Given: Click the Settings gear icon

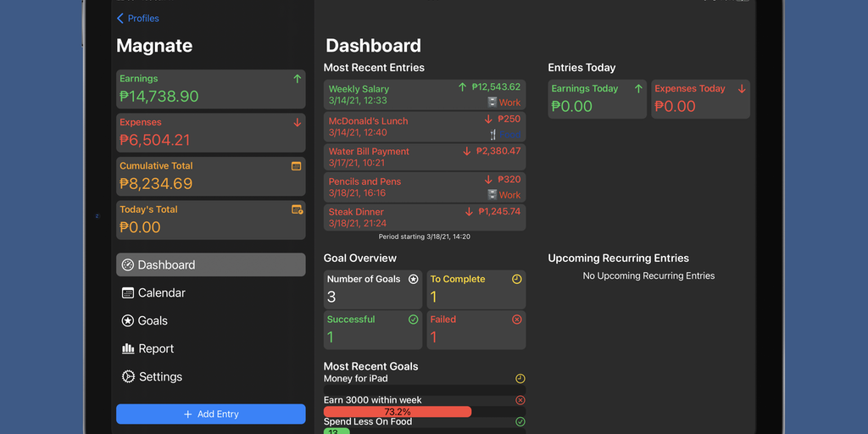Looking at the screenshot, I should point(128,376).
